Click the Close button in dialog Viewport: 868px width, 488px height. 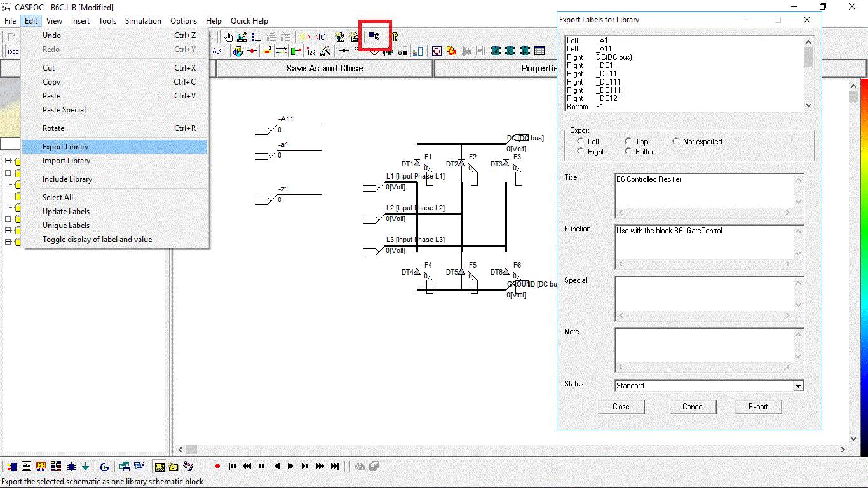click(x=621, y=407)
